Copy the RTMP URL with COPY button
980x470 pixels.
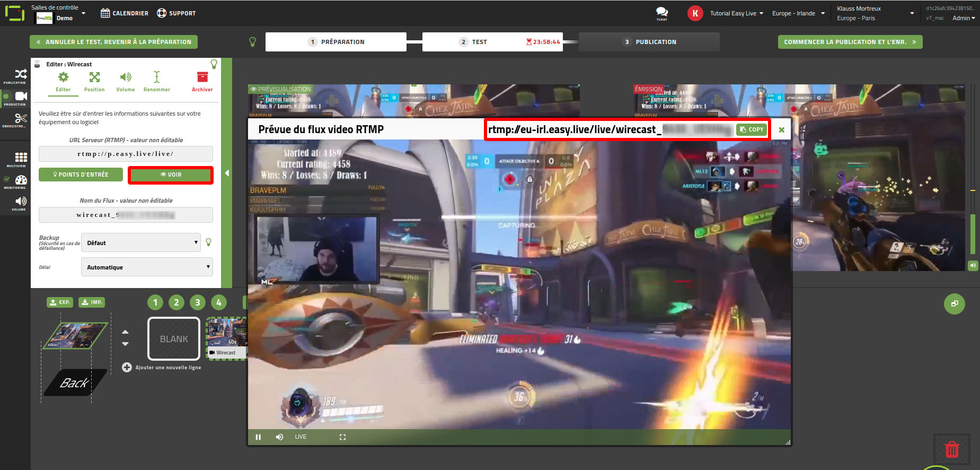752,129
